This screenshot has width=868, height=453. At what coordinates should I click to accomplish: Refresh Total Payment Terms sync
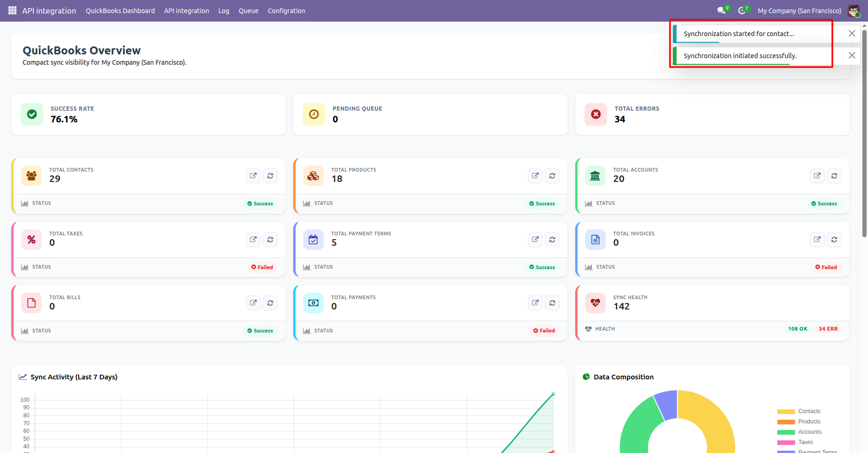pos(552,240)
